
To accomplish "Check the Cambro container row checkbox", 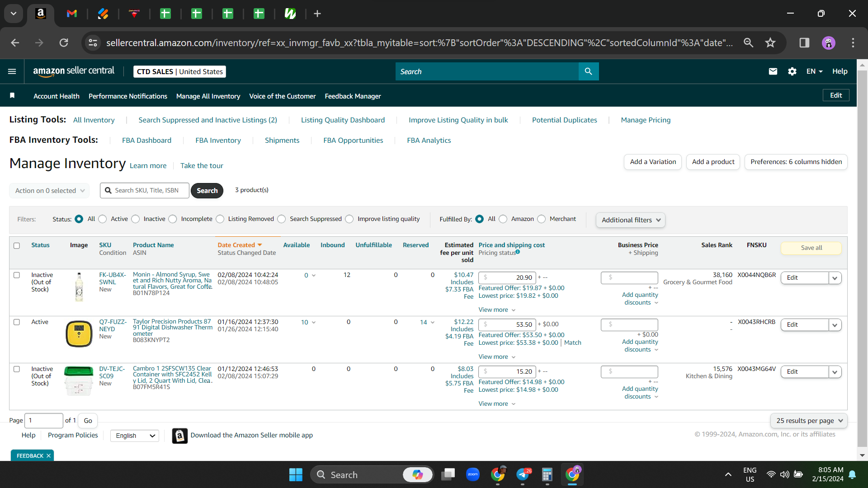I will [x=17, y=369].
